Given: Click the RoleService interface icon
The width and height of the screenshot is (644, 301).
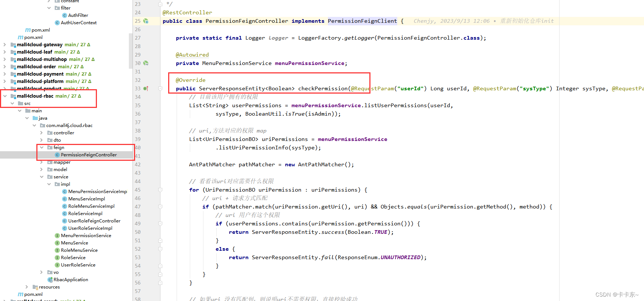Looking at the screenshot, I should [x=57, y=258].
